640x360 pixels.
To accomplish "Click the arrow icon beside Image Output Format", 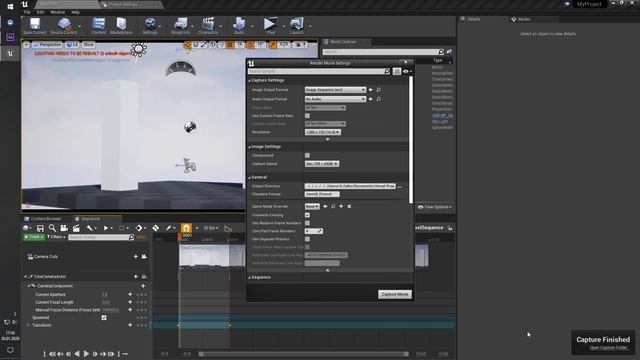I will 371,90.
